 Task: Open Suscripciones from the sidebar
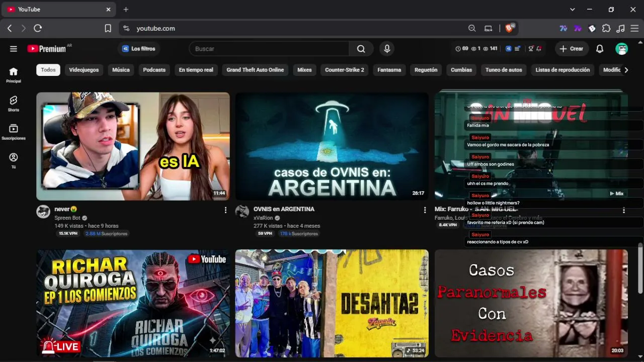tap(14, 132)
